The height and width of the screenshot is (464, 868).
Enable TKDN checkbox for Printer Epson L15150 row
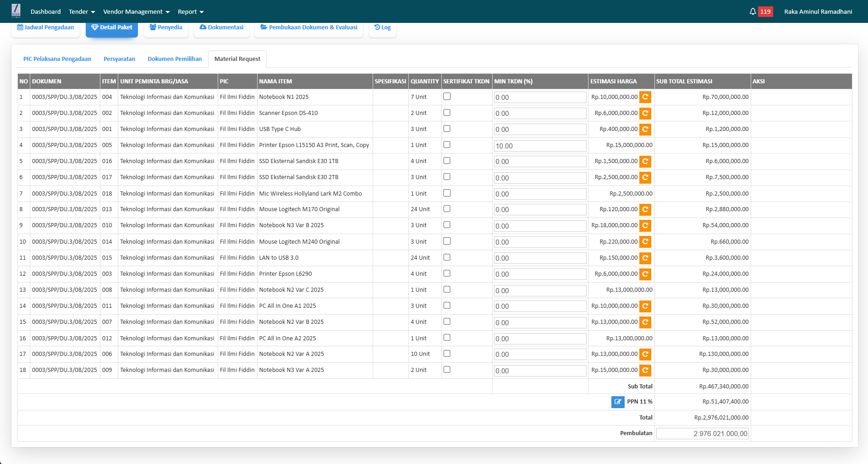pos(447,145)
